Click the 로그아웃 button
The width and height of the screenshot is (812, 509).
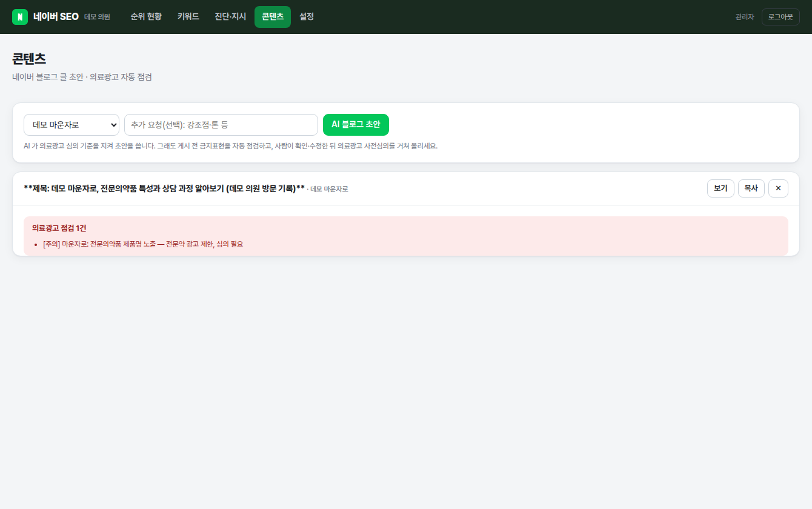[x=780, y=17]
